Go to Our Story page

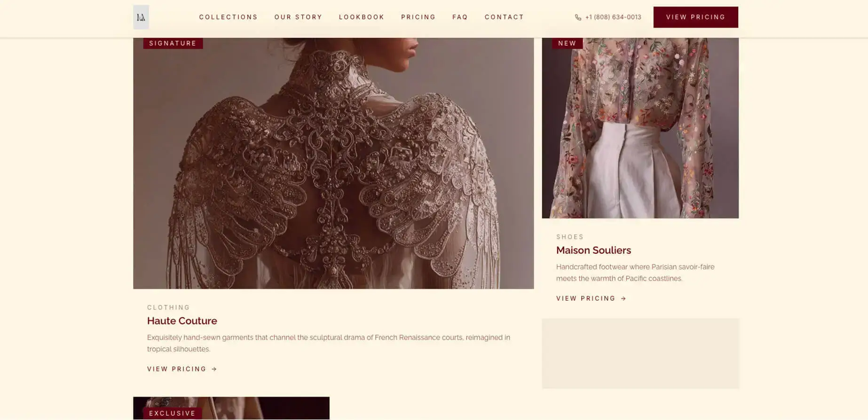pyautogui.click(x=298, y=17)
